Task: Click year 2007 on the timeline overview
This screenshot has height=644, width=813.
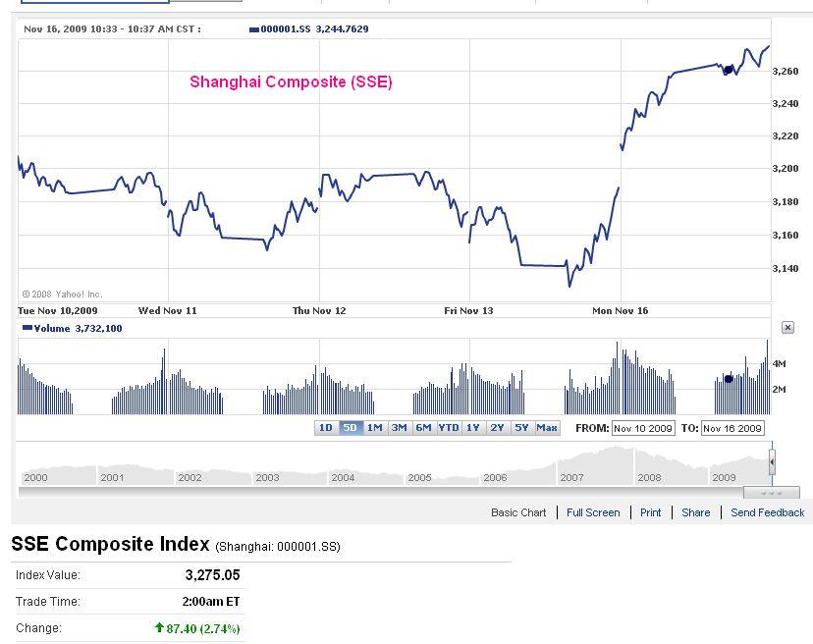Action: [x=571, y=477]
